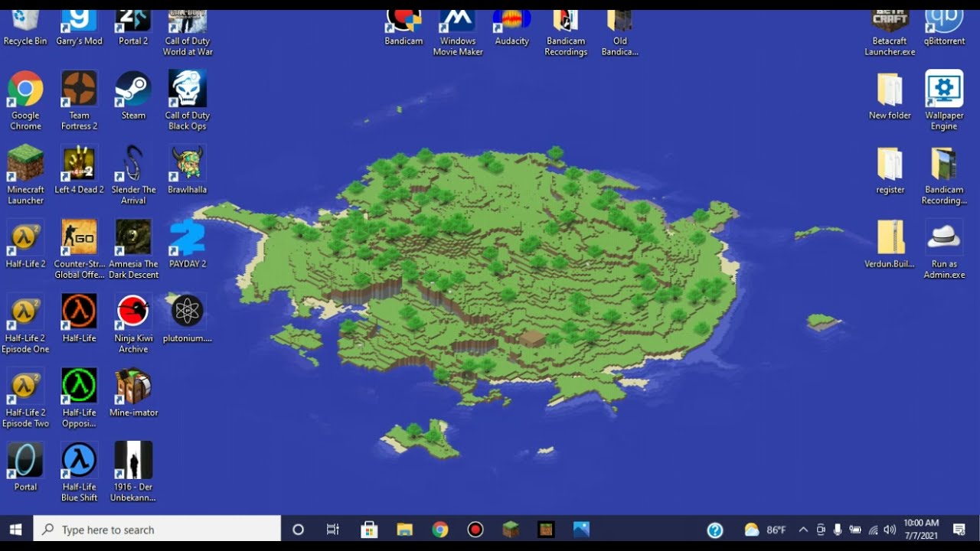Select the plutonium desktop icon

pos(188,318)
